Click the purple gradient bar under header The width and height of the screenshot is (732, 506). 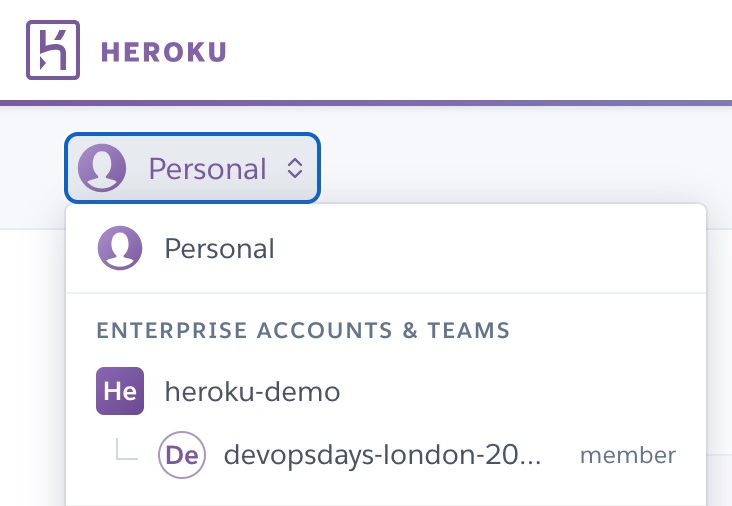tap(366, 103)
